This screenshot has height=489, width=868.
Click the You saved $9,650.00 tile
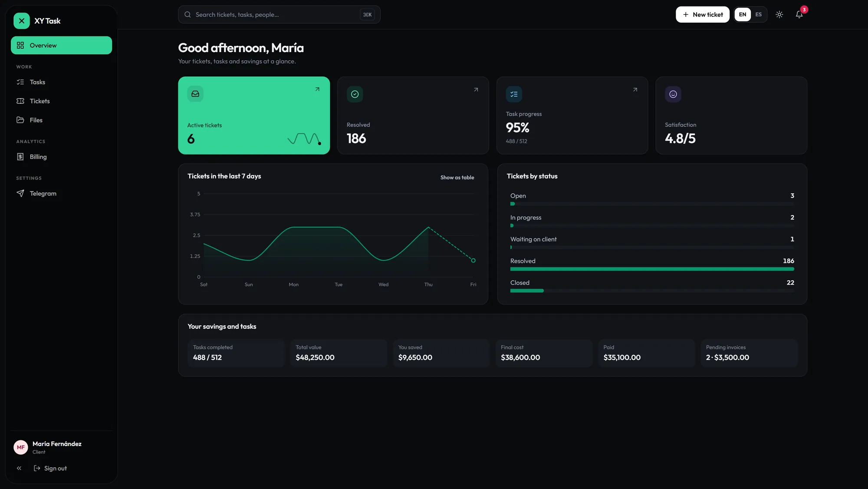(x=441, y=353)
